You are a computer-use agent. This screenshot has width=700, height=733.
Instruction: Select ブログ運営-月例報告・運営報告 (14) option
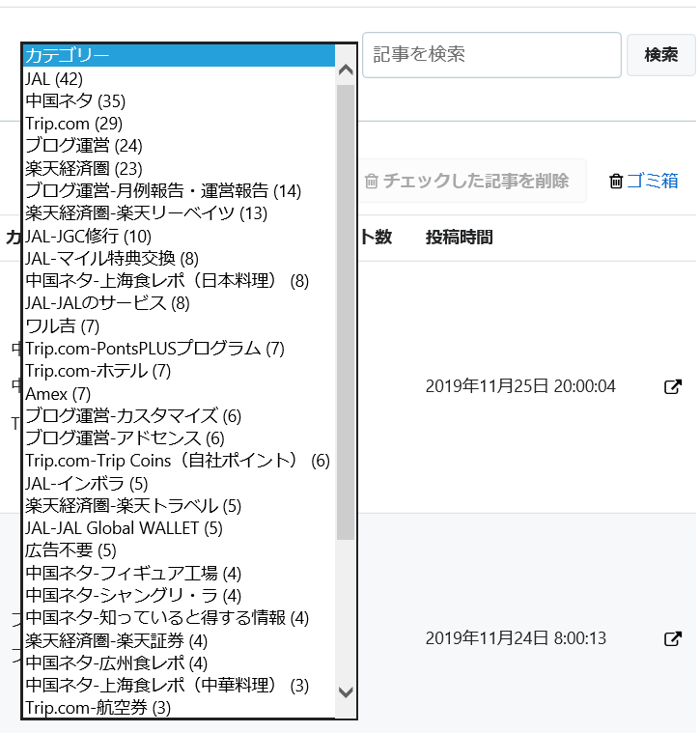coord(179,190)
